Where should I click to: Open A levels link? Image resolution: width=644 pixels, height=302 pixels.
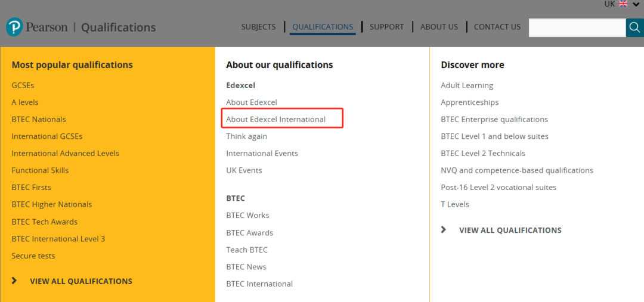25,102
